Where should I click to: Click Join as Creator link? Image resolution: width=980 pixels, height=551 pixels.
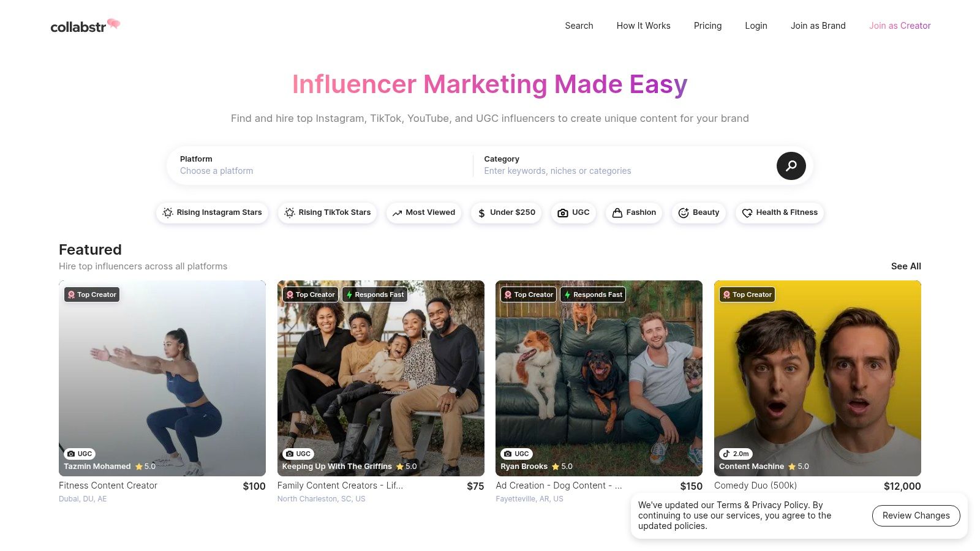(900, 26)
